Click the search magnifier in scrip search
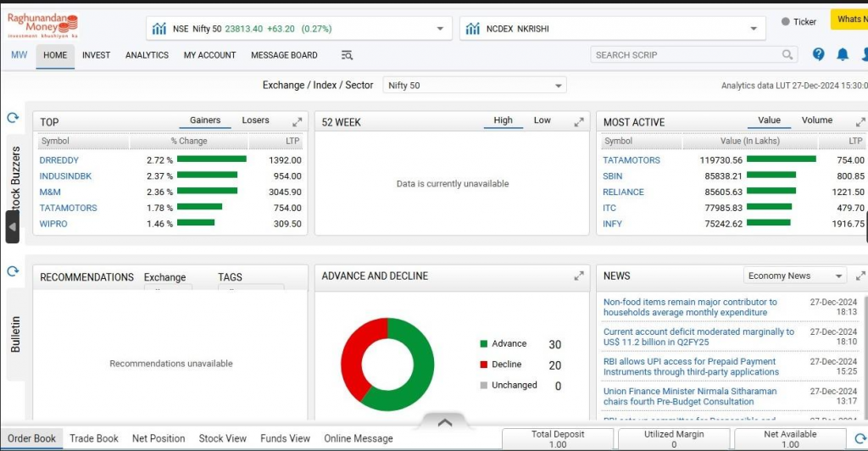The width and height of the screenshot is (868, 451). coord(788,55)
